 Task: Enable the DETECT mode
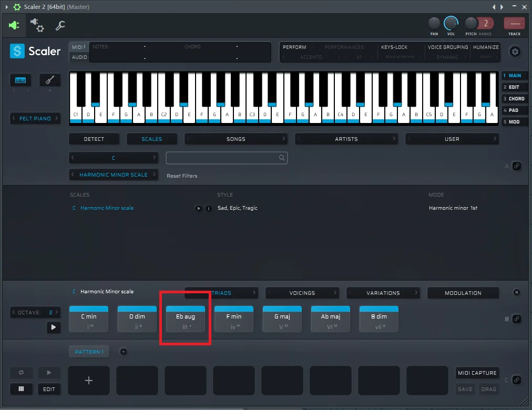94,139
